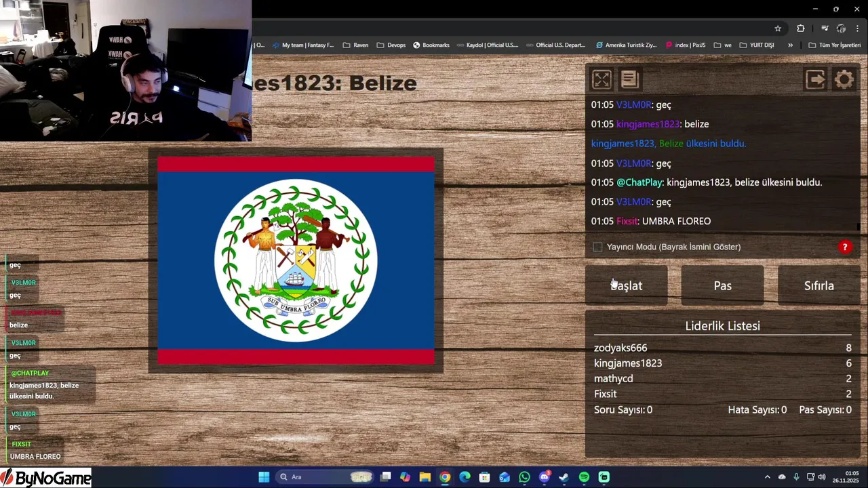Click the Başlat button
868x488 pixels.
coord(627,285)
